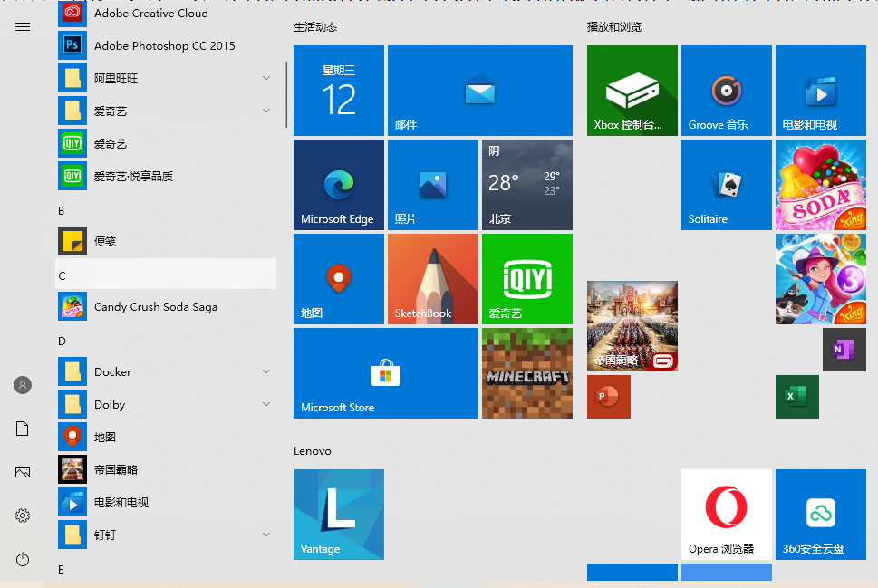Launch Opera 浏览器 tile

tap(726, 514)
